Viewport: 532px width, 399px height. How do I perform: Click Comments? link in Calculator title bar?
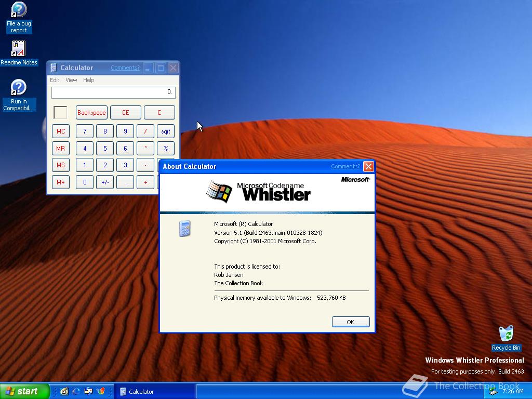click(x=125, y=68)
